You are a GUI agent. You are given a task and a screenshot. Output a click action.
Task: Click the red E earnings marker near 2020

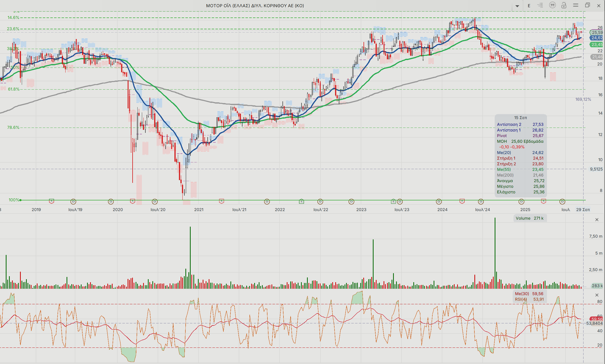[133, 201]
